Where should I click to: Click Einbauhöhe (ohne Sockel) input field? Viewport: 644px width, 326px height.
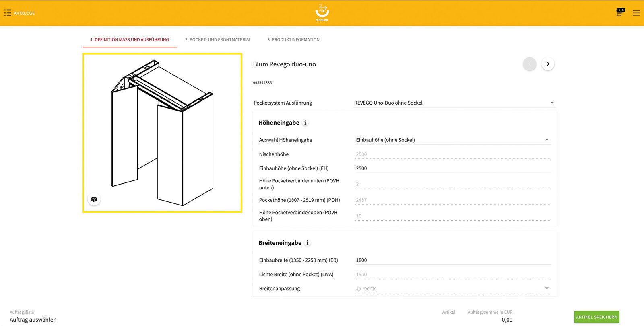pyautogui.click(x=453, y=168)
